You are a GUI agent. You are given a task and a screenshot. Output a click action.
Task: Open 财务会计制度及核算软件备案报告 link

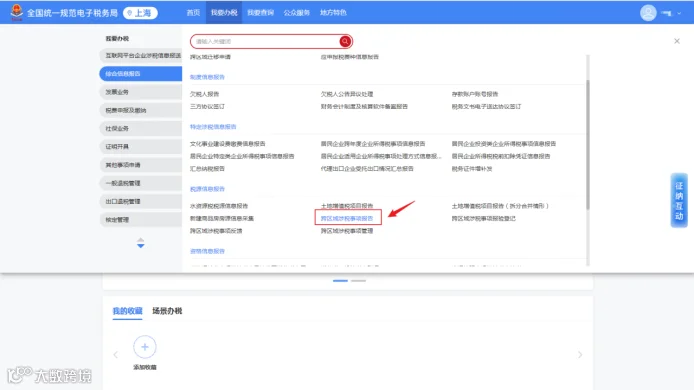364,106
